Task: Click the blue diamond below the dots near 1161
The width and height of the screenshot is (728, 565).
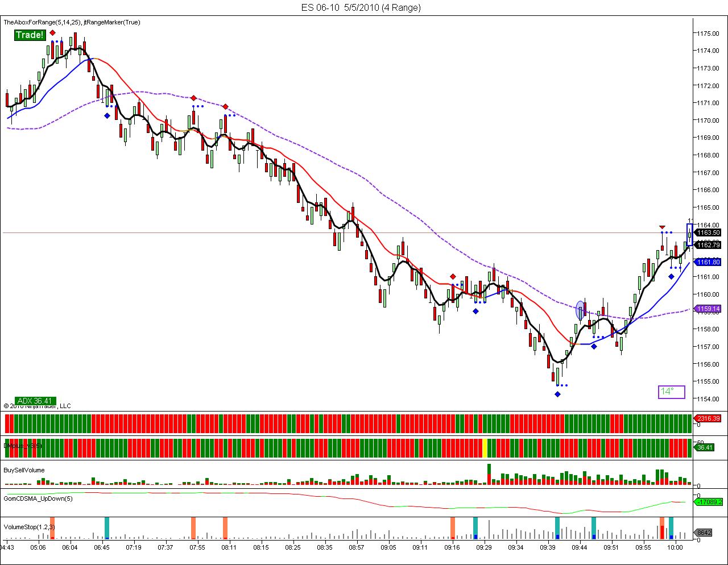Action: (x=671, y=277)
